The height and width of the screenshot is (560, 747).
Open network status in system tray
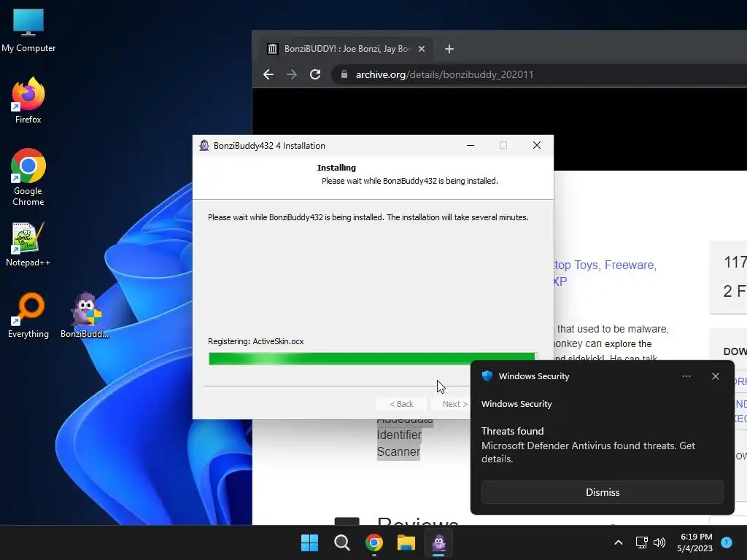pyautogui.click(x=642, y=542)
